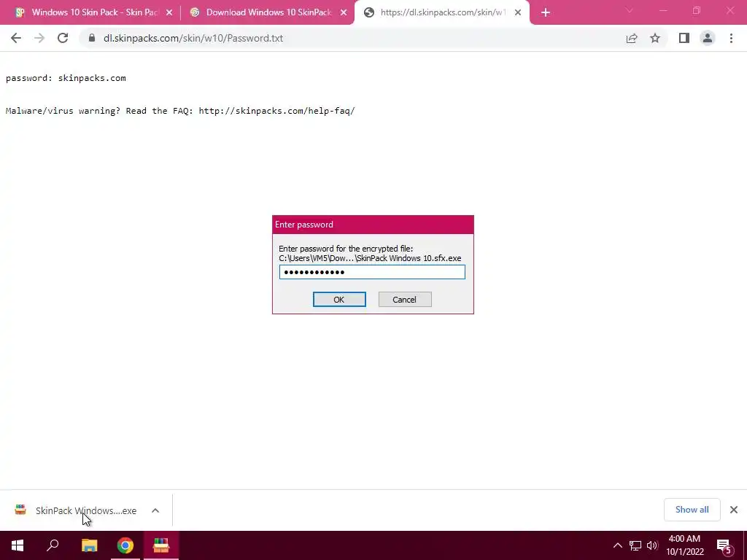The image size is (747, 560).
Task: Open the notification action center
Action: pyautogui.click(x=724, y=546)
